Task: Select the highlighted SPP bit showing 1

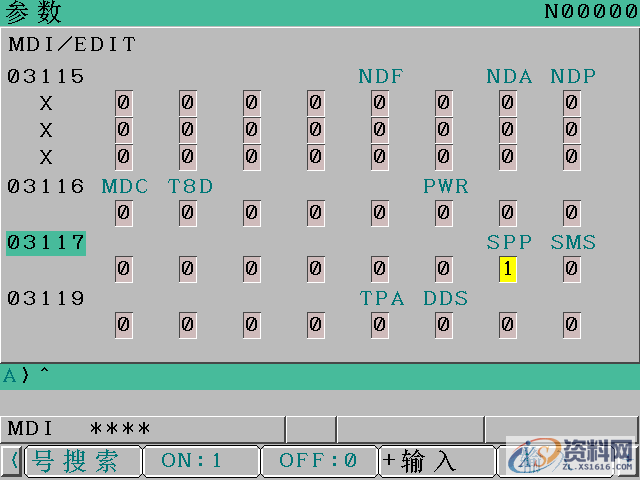Action: click(x=508, y=268)
